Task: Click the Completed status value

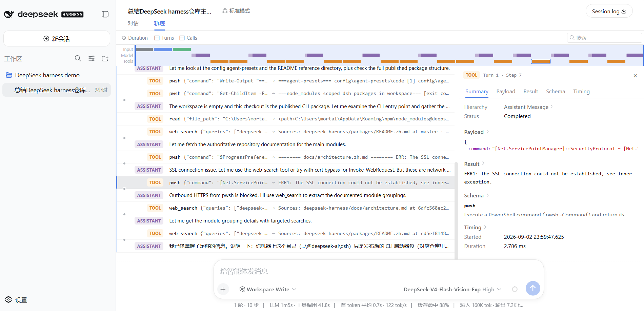Action: point(517,116)
